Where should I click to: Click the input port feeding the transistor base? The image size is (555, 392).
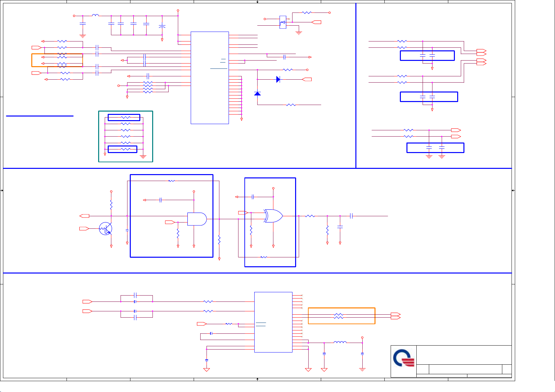tap(84, 228)
